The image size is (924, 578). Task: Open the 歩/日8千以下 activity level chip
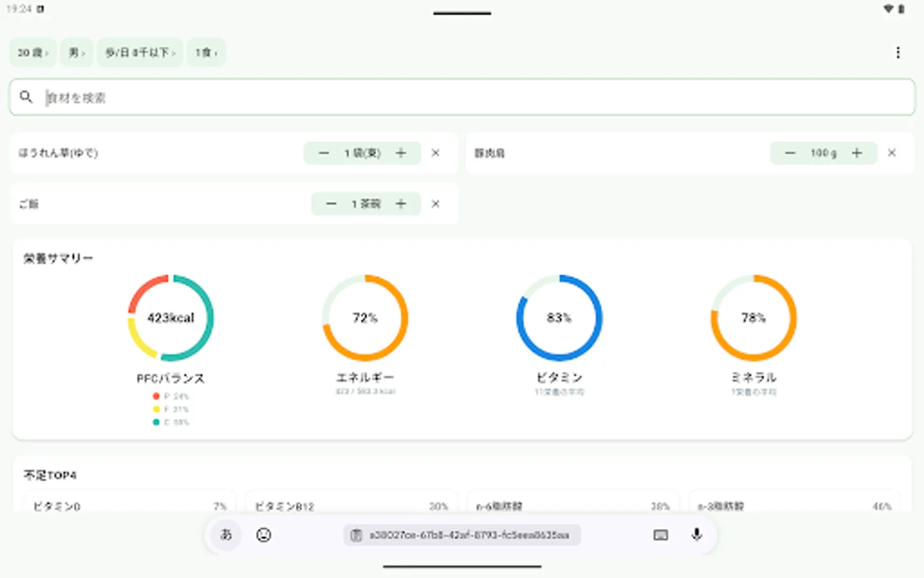click(140, 53)
